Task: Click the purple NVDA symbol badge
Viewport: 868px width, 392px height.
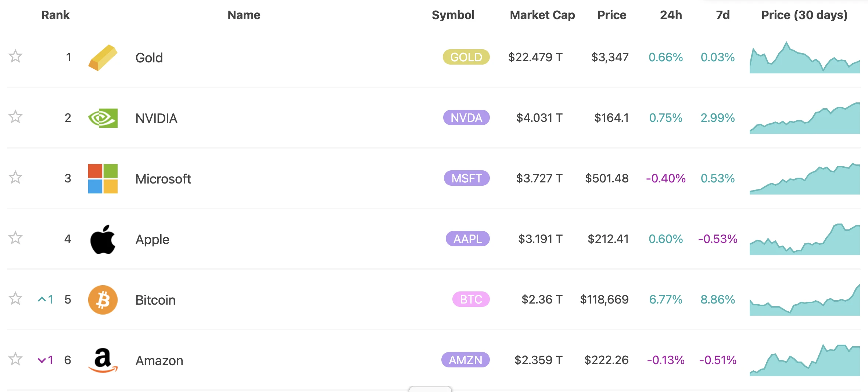Action: tap(466, 118)
